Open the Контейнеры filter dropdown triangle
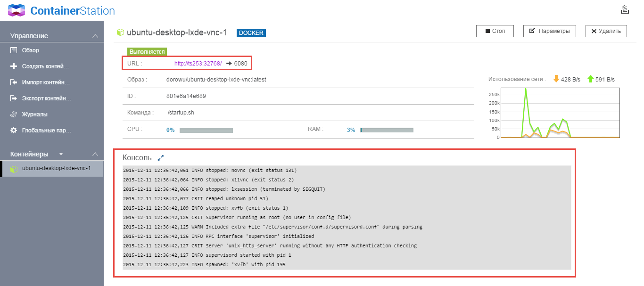644x286 pixels. pyautogui.click(x=60, y=154)
